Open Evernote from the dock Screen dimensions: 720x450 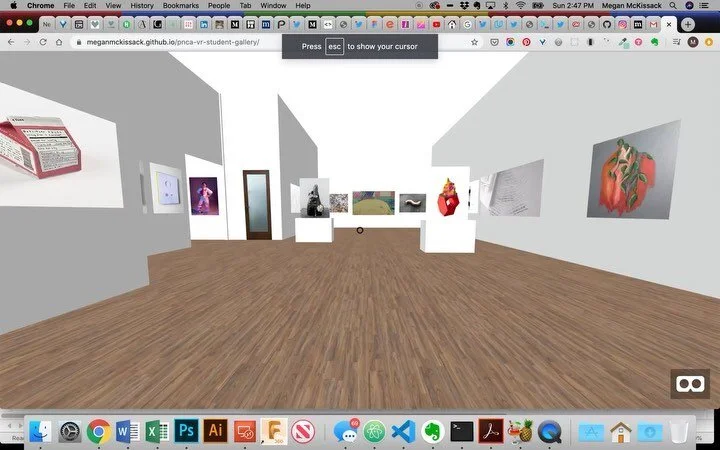[x=433, y=432]
